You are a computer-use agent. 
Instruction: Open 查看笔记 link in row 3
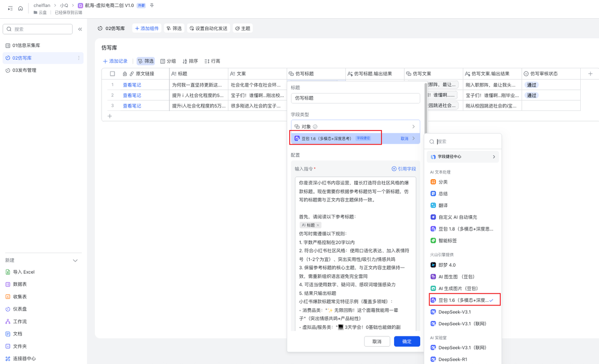coord(132,106)
